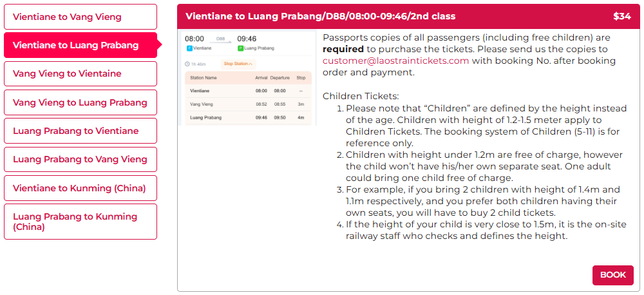Screen dimensions: 644x295
Task: Choose the Luang Prabang to Vientiane tab
Action: [x=80, y=131]
